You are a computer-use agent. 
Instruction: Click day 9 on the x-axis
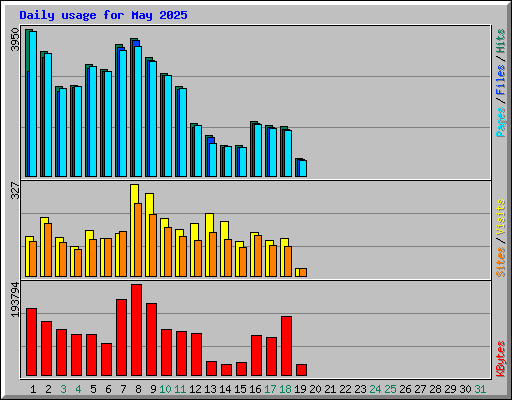tap(153, 389)
